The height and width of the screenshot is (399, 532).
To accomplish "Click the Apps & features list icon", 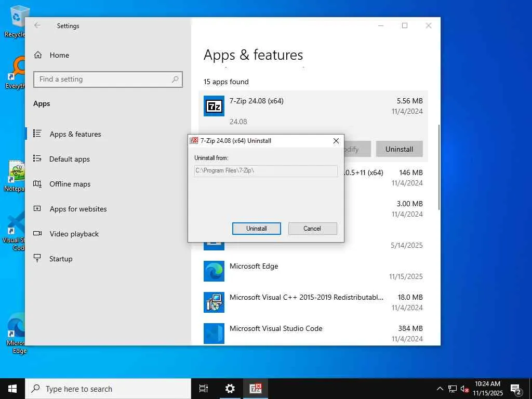I will pyautogui.click(x=37, y=134).
